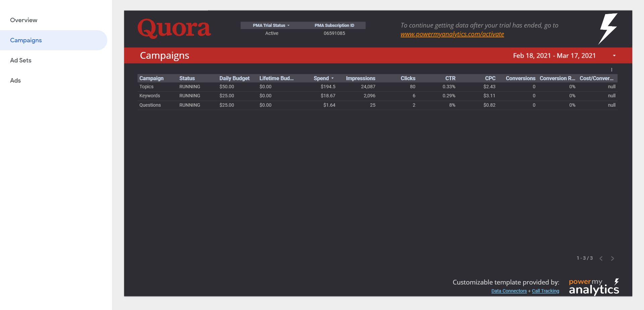The width and height of the screenshot is (644, 310).
Task: Sort by Cost/Conversion column header
Action: pos(596,78)
